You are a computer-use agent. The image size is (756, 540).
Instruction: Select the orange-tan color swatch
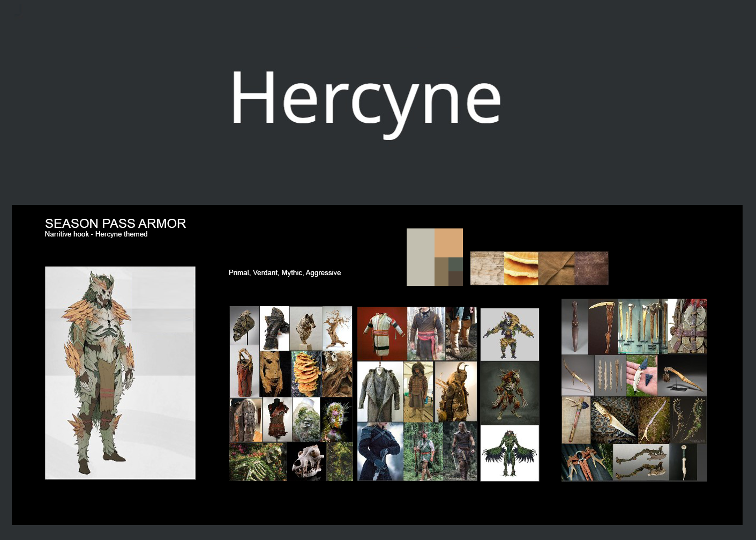[449, 242]
